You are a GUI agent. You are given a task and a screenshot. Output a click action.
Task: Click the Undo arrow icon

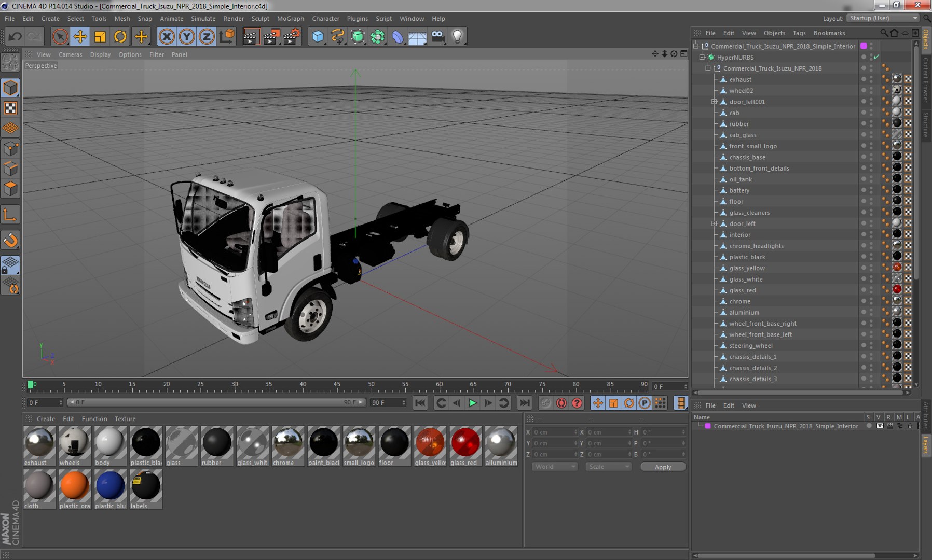(15, 37)
